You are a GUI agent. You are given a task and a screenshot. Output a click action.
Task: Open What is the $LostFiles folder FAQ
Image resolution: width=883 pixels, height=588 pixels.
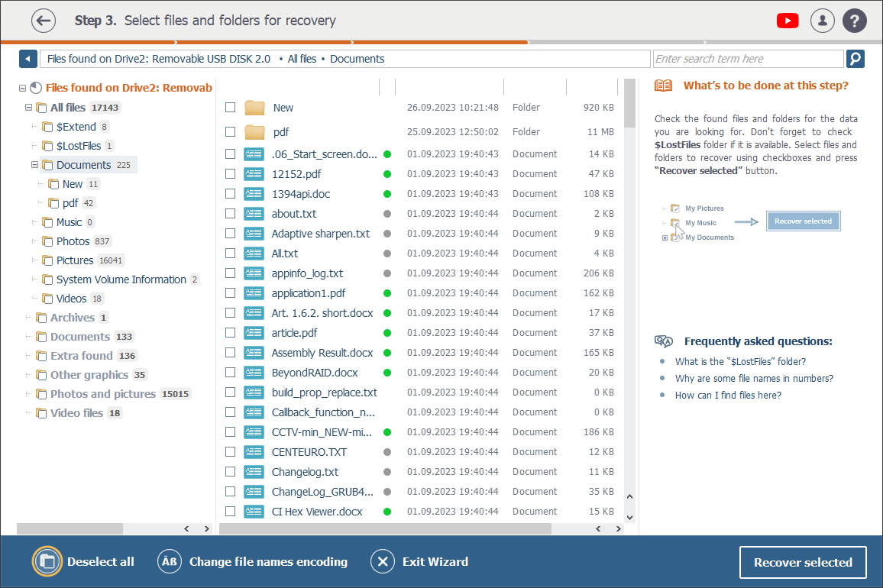[x=740, y=362]
